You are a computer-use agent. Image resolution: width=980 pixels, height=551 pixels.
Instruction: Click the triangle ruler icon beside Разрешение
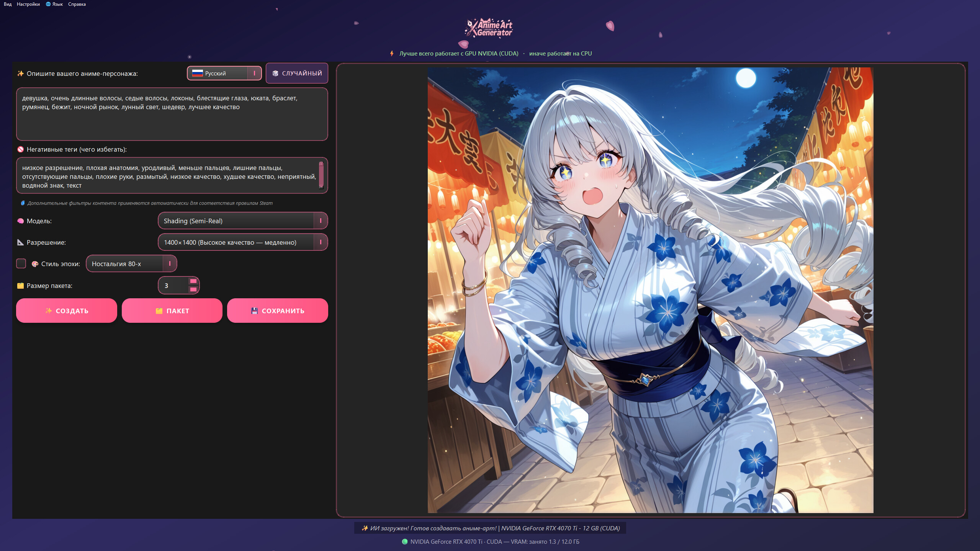click(21, 242)
